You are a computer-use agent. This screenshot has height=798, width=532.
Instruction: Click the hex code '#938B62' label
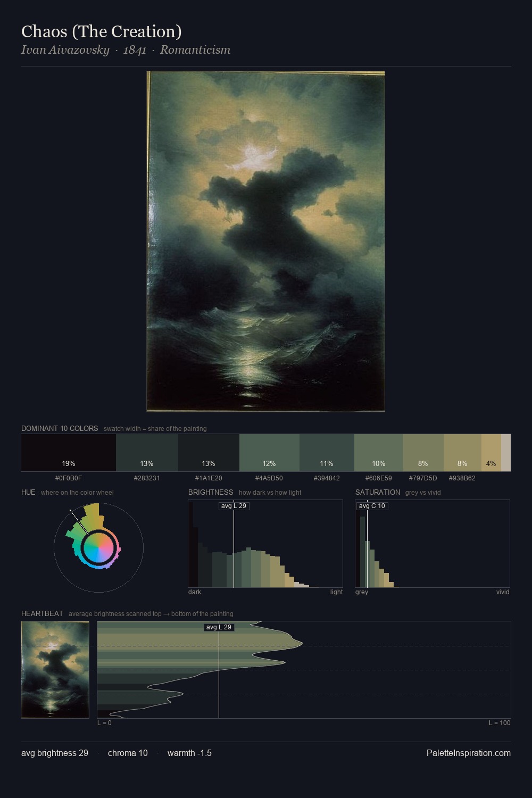pyautogui.click(x=462, y=478)
